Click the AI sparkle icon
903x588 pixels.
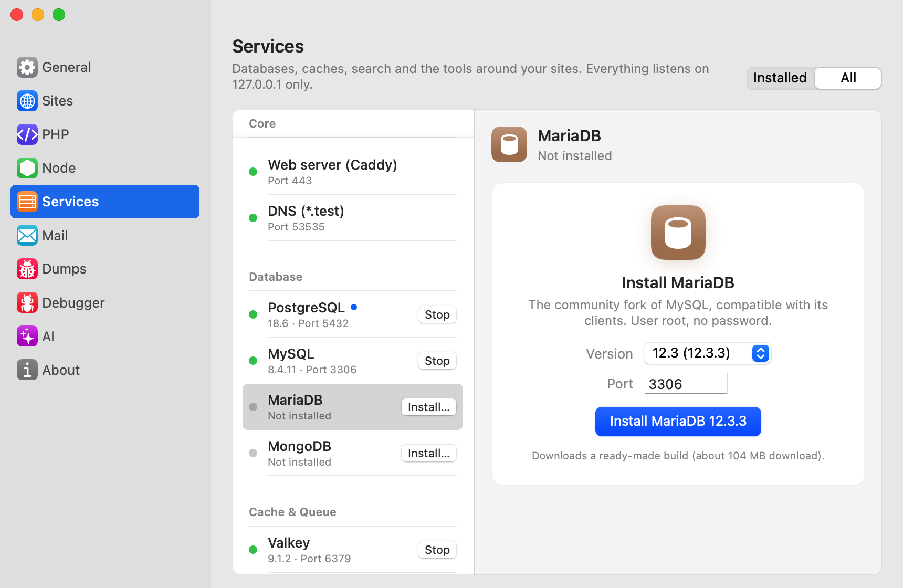(27, 336)
